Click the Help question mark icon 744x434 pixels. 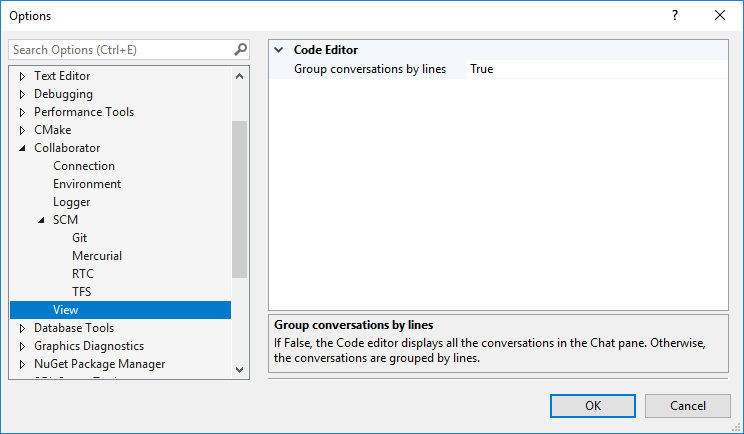coord(675,15)
